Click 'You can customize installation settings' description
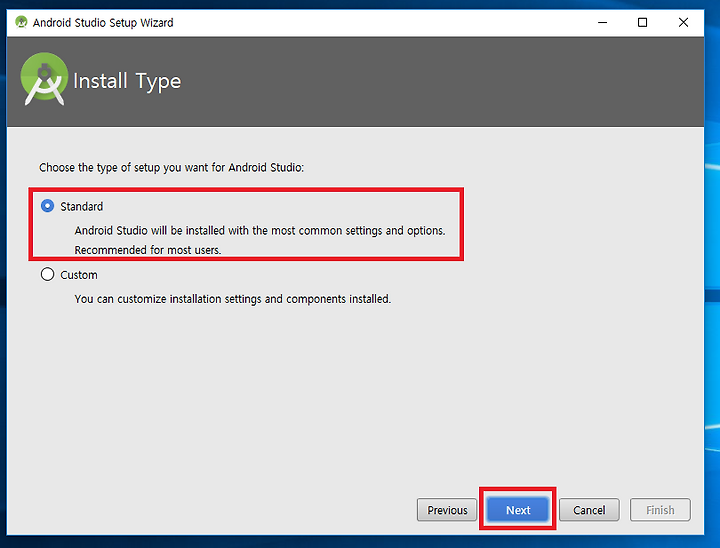Image resolution: width=720 pixels, height=548 pixels. coord(233,299)
